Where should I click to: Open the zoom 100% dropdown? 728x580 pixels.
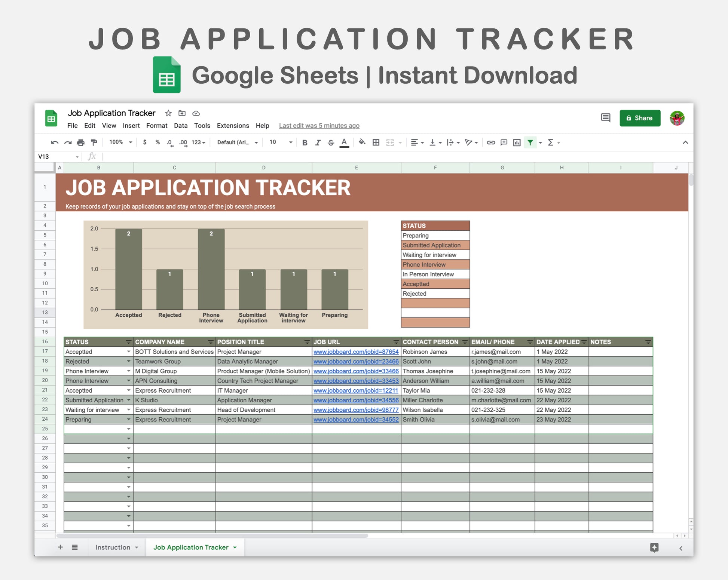tap(120, 142)
